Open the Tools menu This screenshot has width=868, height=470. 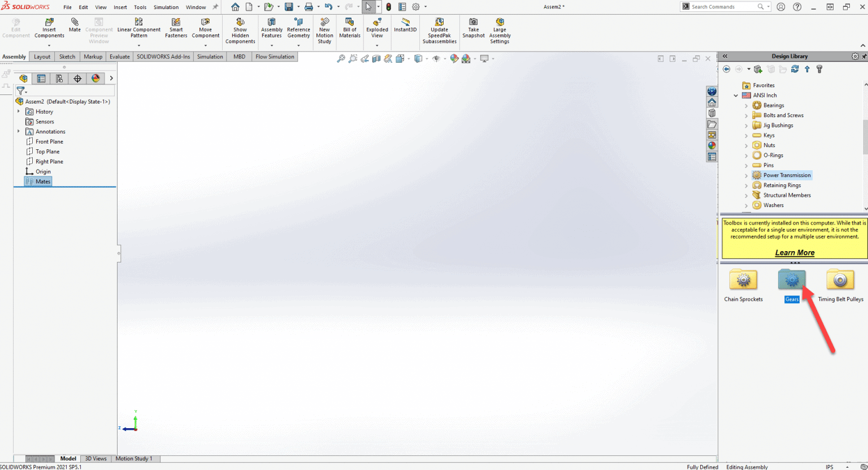click(x=140, y=7)
